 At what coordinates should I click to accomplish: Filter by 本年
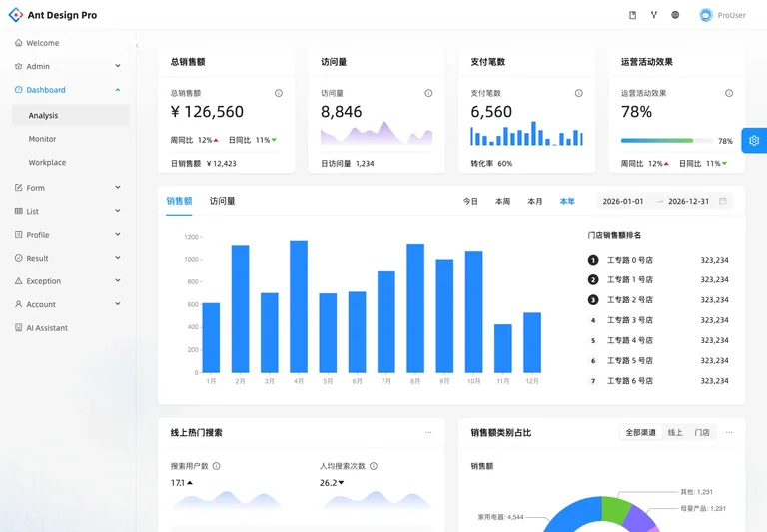(x=567, y=201)
